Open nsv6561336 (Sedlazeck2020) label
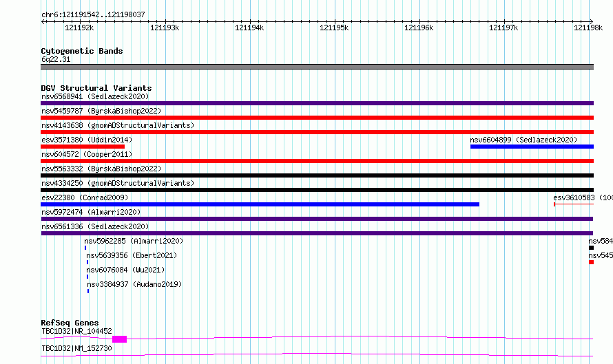613x364 pixels. (x=95, y=226)
